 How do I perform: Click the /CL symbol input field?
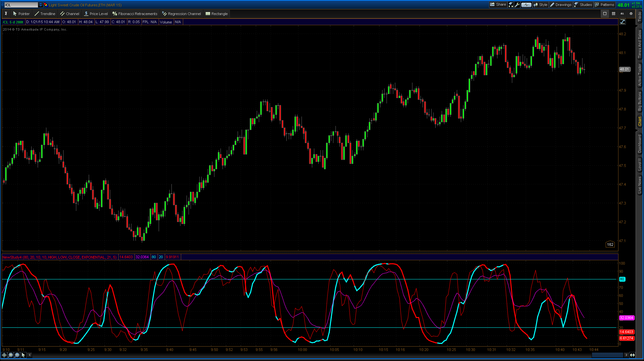point(21,5)
